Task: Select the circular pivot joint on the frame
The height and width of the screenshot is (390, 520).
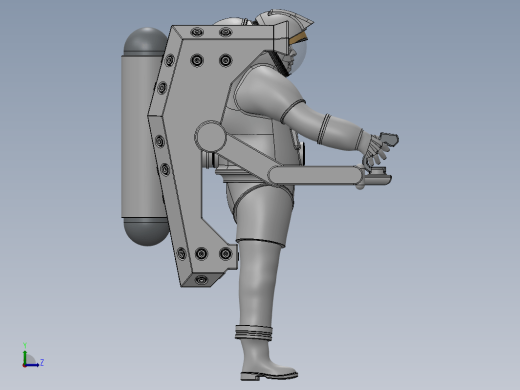Action: (x=210, y=137)
